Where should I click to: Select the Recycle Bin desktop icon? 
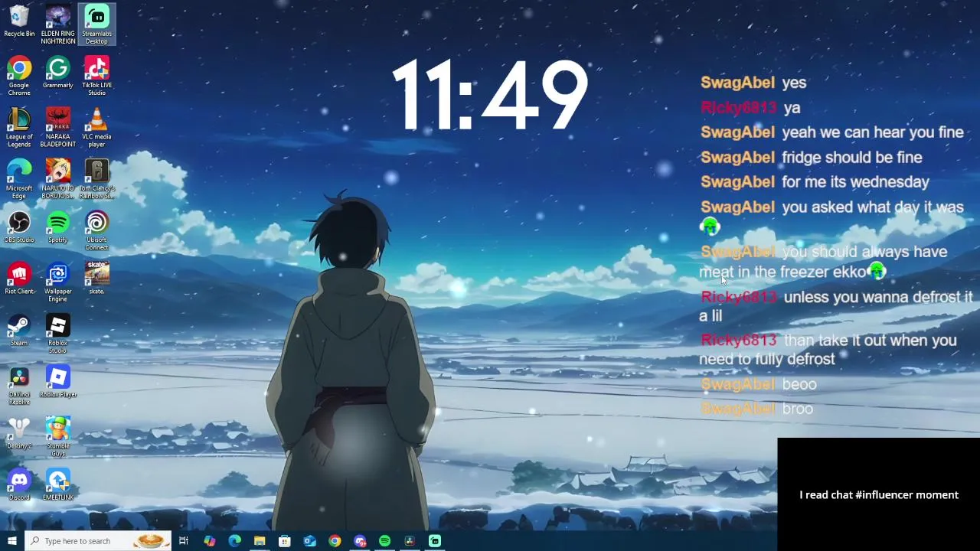(x=19, y=22)
